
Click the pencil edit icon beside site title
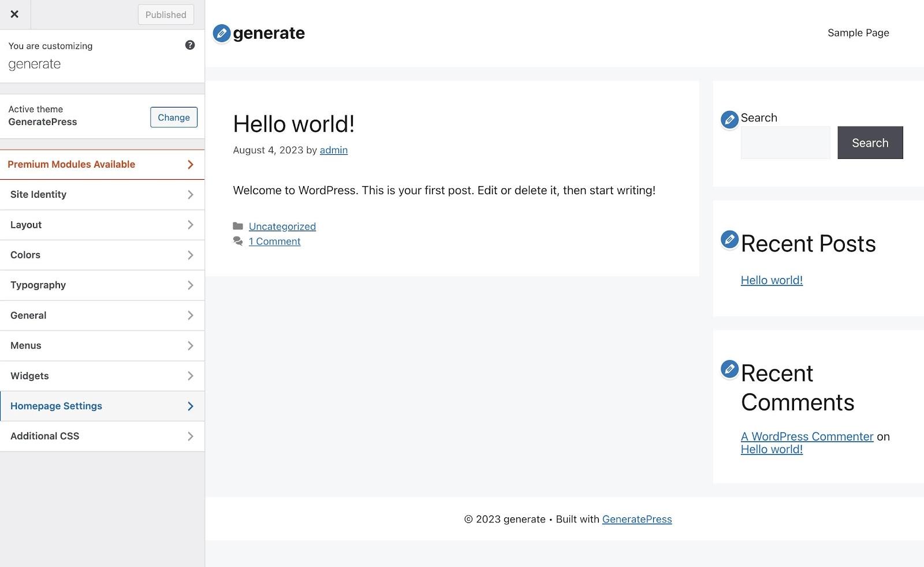point(222,34)
